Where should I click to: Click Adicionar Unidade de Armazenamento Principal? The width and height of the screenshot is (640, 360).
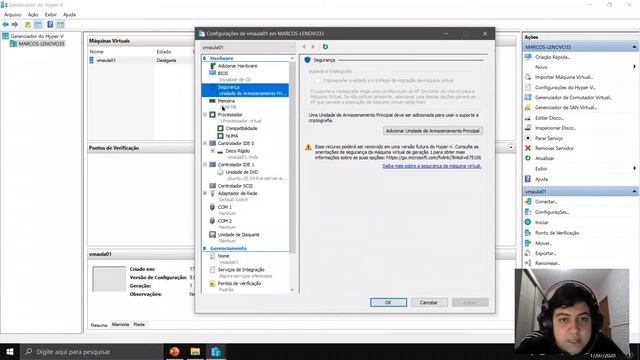pos(433,131)
